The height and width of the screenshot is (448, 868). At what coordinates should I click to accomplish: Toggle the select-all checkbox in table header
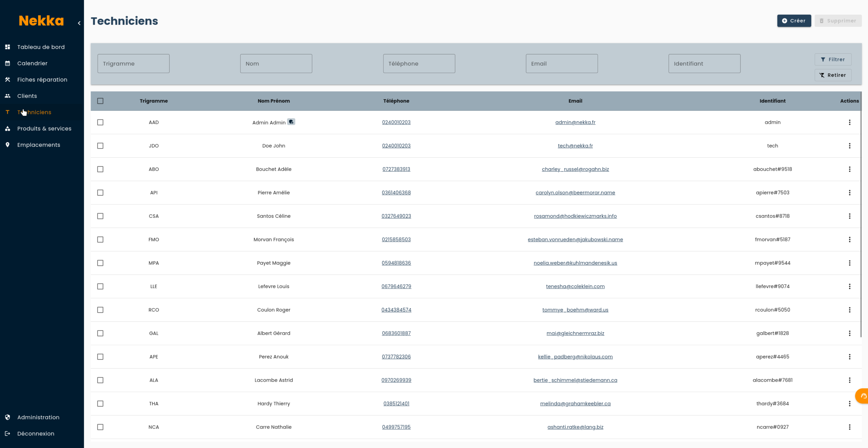100,101
